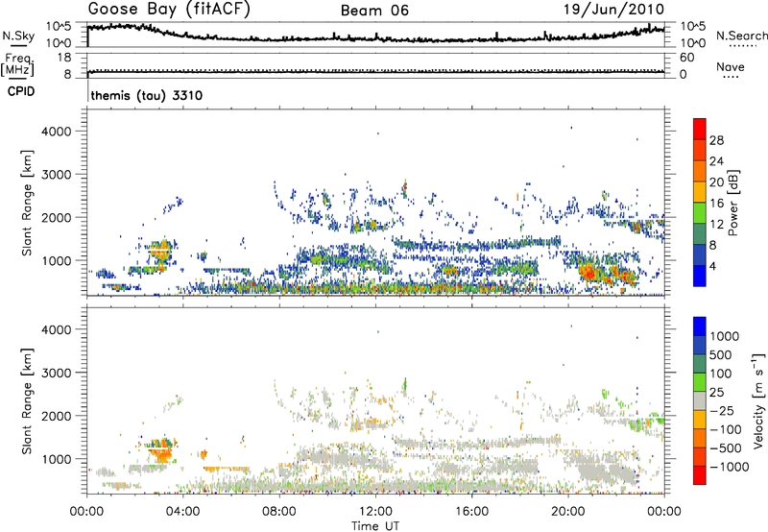Click the '4' label on Power color bar
The image size is (768, 532).
(x=712, y=267)
